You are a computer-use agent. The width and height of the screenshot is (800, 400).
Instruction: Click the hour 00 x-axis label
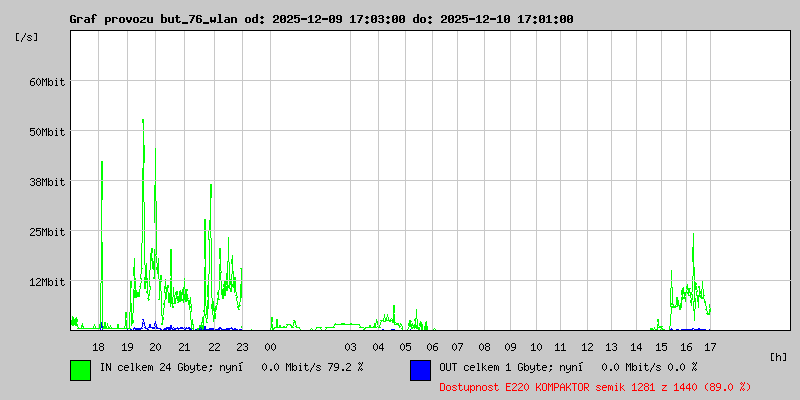(x=270, y=347)
